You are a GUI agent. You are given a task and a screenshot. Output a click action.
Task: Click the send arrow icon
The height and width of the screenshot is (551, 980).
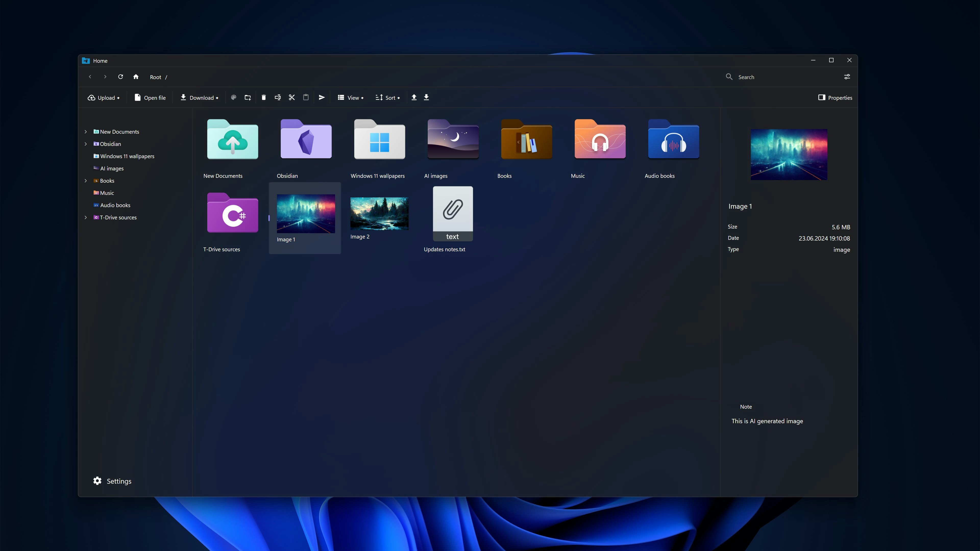click(322, 97)
